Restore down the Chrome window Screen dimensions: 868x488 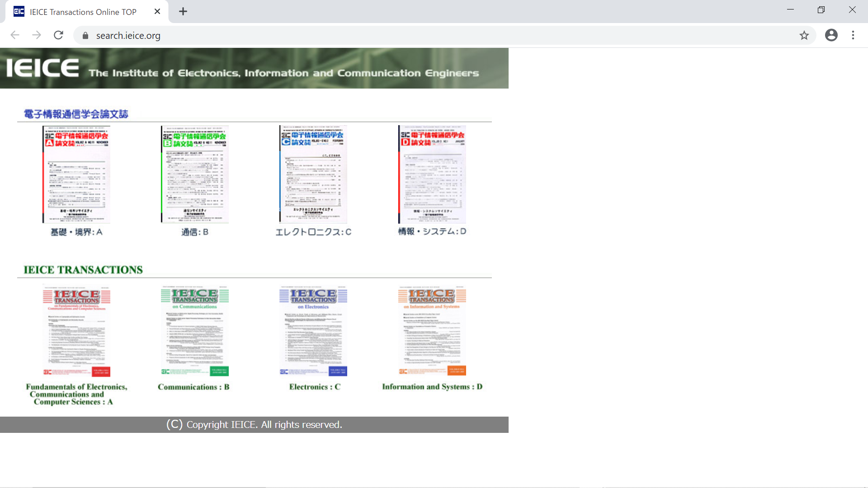click(x=821, y=10)
